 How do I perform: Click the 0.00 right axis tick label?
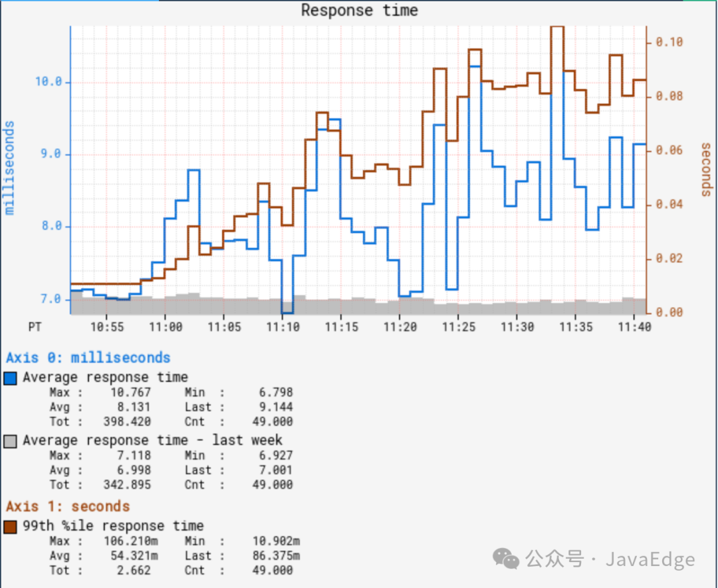[669, 312]
